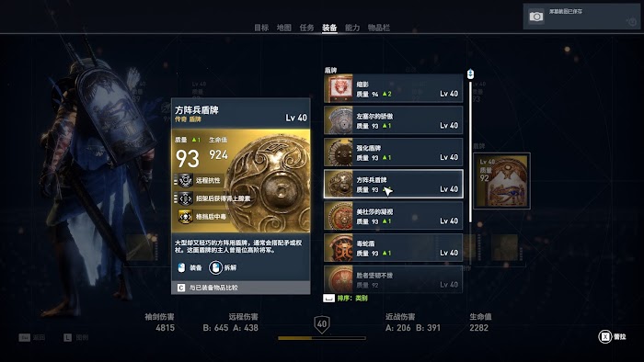Image resolution: width=644 pixels, height=362 pixels.
Task: Click the 格挡后中毒 attribute icon
Action: 185,217
